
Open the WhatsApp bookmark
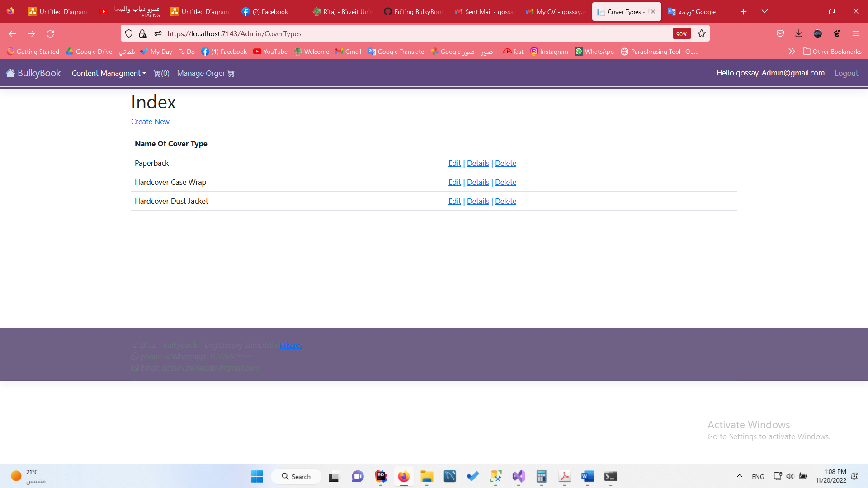pyautogui.click(x=594, y=52)
